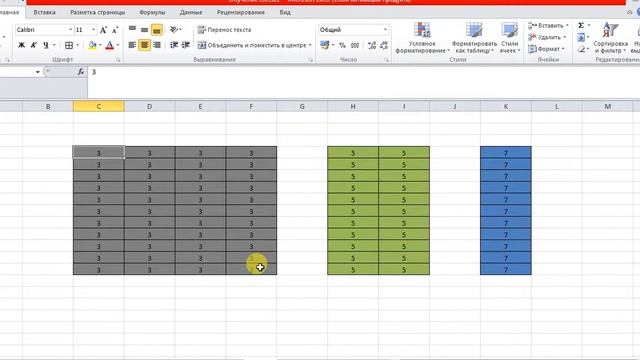Viewport: 640px width, 360px height.
Task: Open dropdown arrow of Объединить и поместить в центре
Action: [310, 45]
